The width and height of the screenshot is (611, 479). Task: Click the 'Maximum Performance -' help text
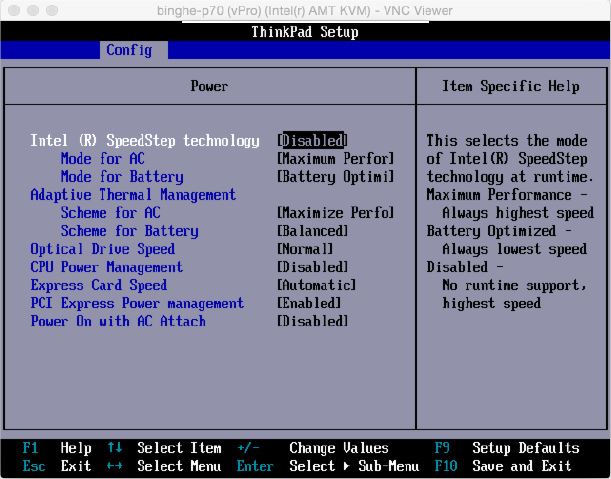[x=507, y=194]
